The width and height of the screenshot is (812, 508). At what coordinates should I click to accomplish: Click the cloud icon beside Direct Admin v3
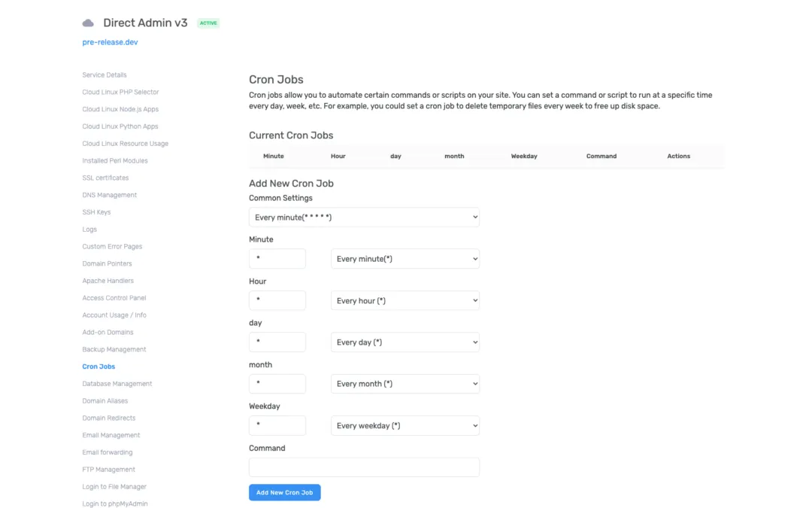(x=88, y=23)
